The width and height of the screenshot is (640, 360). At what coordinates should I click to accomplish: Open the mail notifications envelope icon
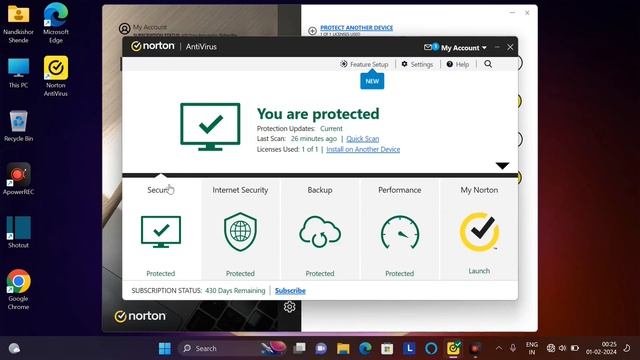(428, 47)
